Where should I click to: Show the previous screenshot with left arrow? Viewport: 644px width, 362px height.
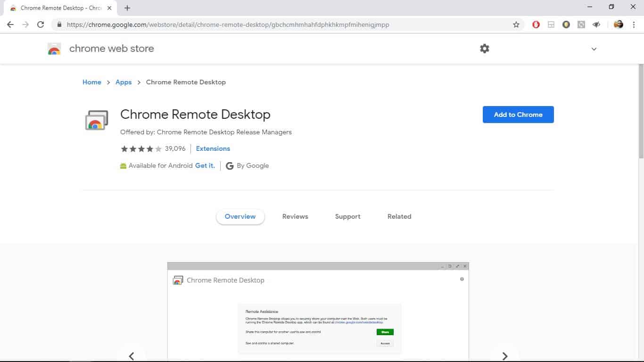pos(132,356)
